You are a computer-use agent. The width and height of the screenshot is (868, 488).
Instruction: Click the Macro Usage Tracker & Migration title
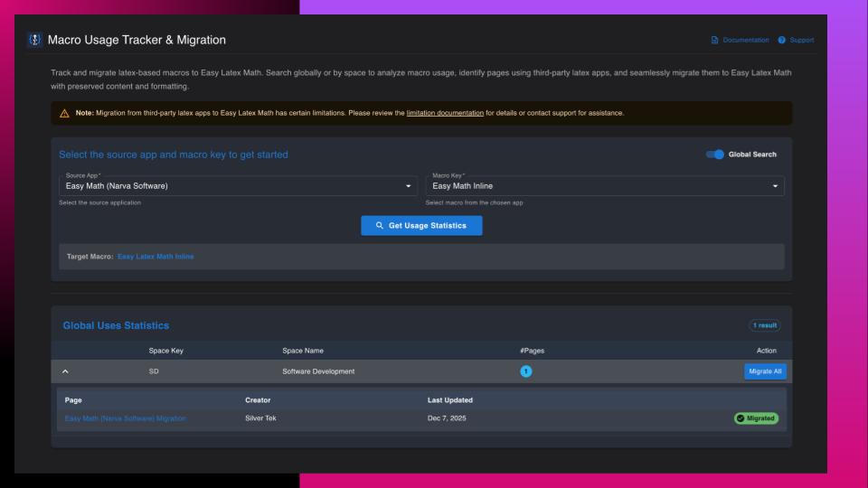click(x=137, y=40)
